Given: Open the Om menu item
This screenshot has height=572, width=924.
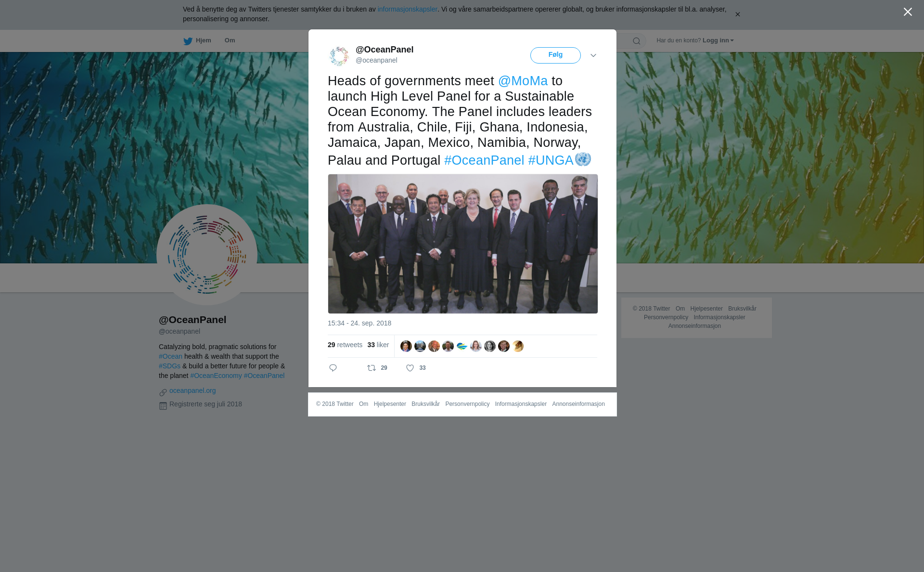Looking at the screenshot, I should point(230,40).
